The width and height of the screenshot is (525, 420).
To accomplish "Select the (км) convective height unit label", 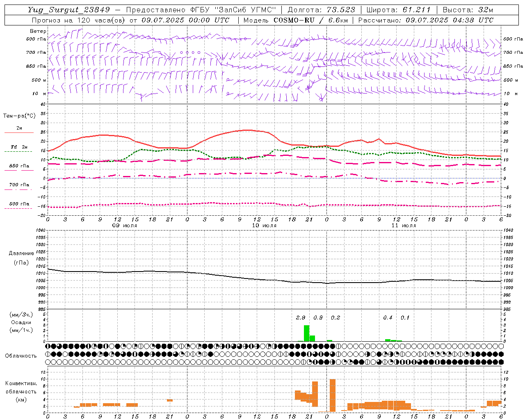I will (21, 399).
